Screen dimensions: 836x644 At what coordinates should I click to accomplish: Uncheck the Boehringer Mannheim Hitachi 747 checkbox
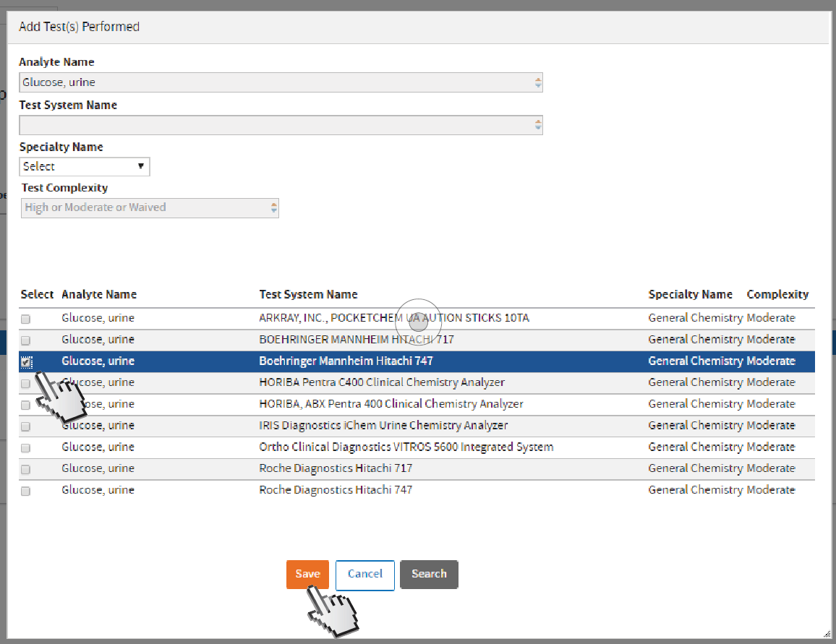tap(26, 361)
